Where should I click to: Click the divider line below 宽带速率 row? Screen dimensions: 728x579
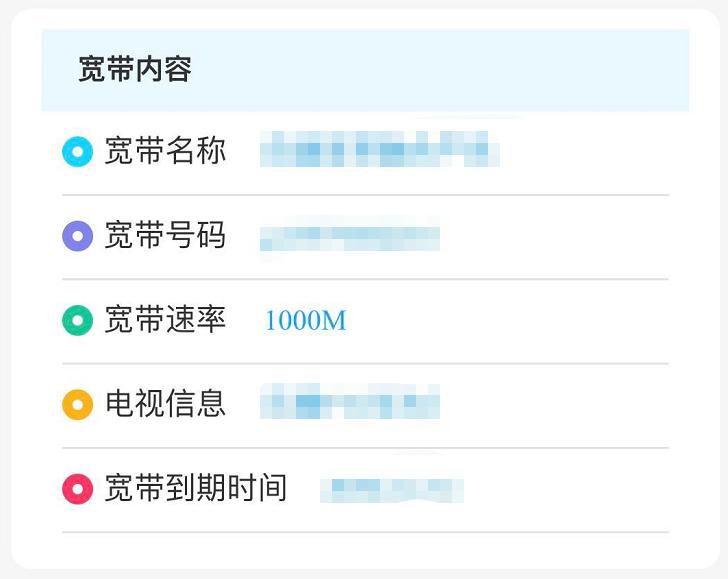tap(365, 363)
